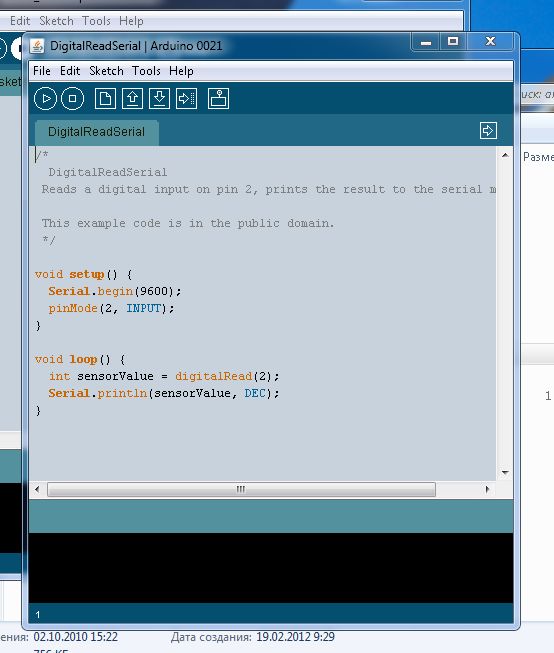This screenshot has width=554, height=653.
Task: Click the Java icon in title bar
Action: (37, 45)
